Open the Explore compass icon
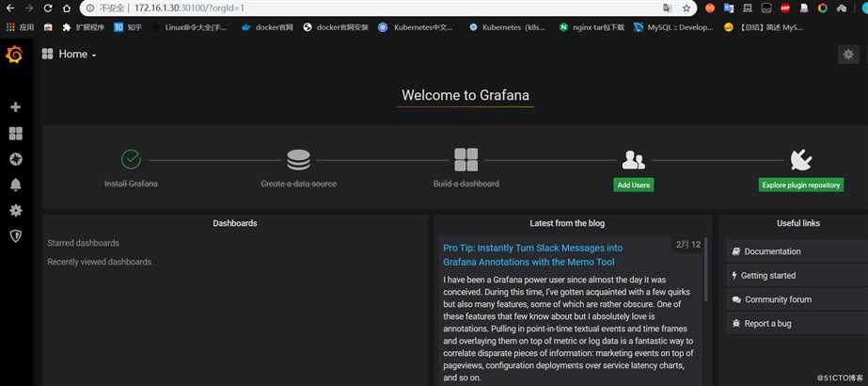 point(15,159)
